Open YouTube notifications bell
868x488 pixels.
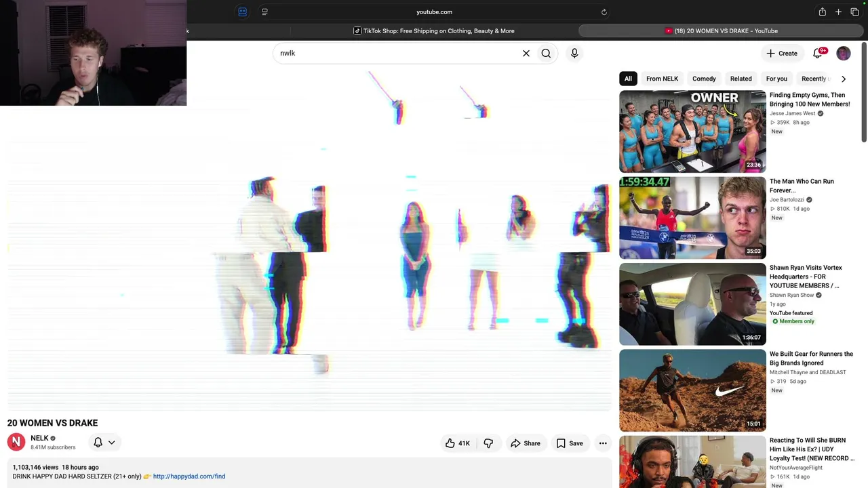(x=818, y=54)
